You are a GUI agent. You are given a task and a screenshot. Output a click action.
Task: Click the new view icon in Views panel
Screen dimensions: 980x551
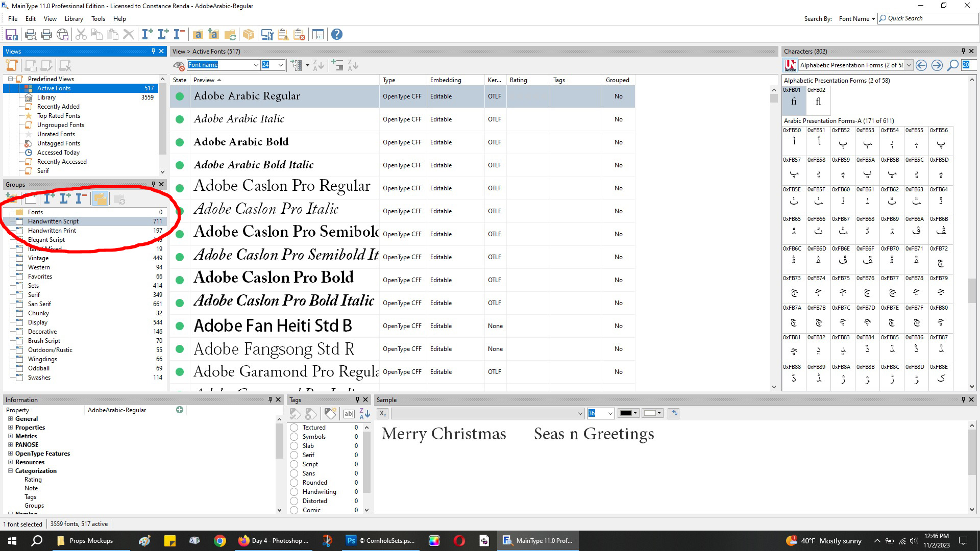click(x=12, y=65)
